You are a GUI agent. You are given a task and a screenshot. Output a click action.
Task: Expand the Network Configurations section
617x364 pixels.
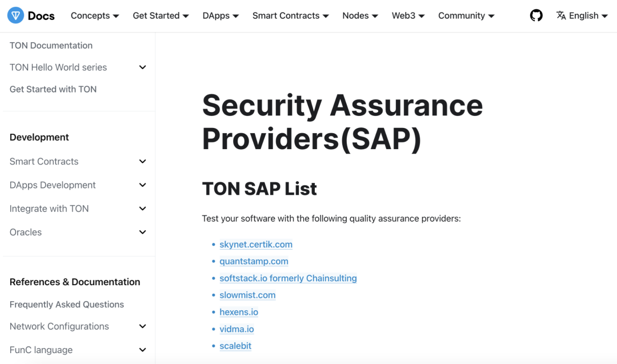coord(142,326)
